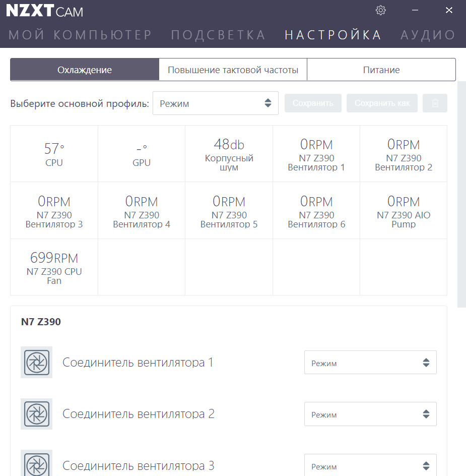The width and height of the screenshot is (466, 476).
Task: Open the Выберите основной профиль dropdown
Action: (x=216, y=103)
